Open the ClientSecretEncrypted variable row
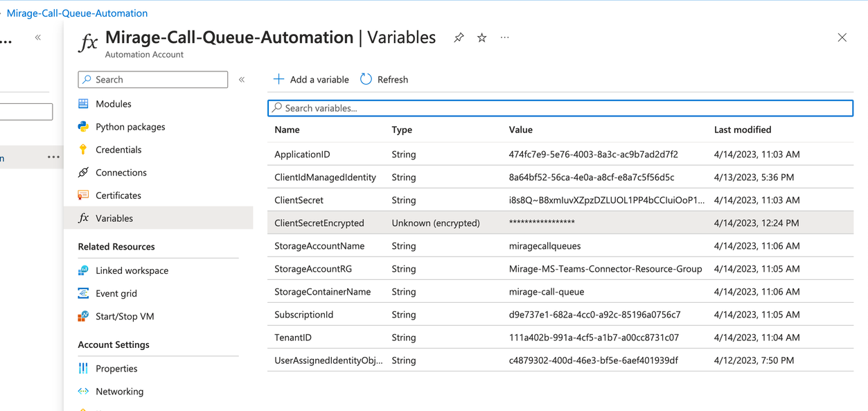868x411 pixels. 560,223
